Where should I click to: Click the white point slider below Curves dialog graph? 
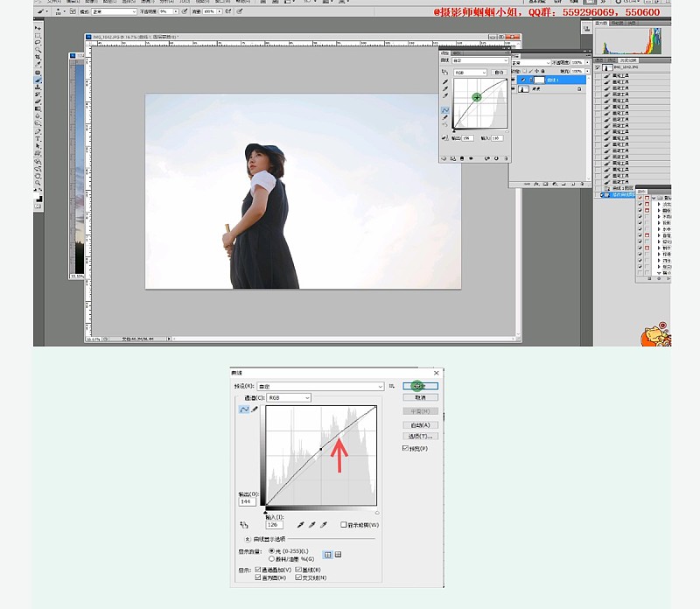[x=377, y=513]
